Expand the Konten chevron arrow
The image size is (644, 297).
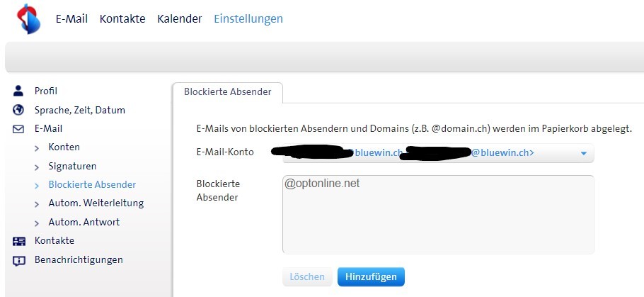click(37, 147)
